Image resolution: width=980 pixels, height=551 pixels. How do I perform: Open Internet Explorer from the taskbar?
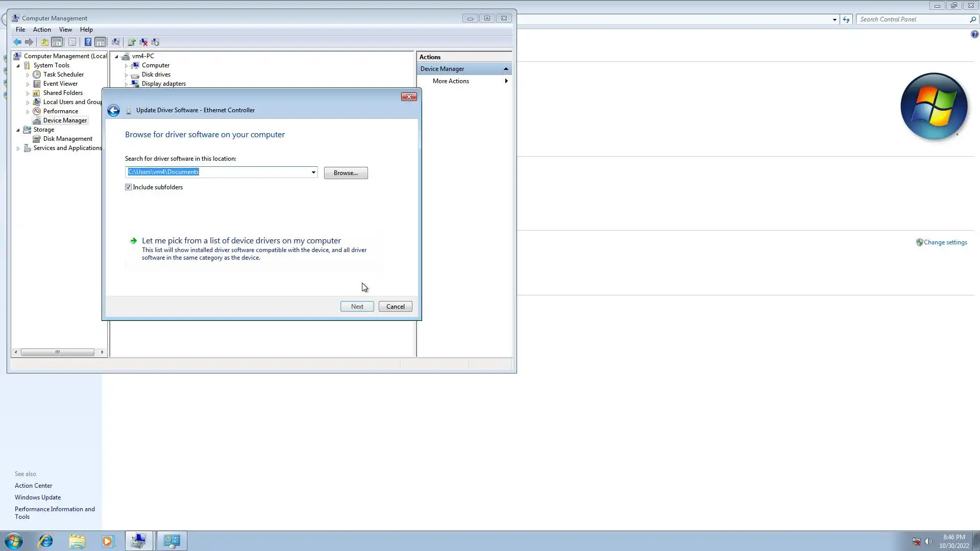pyautogui.click(x=46, y=541)
